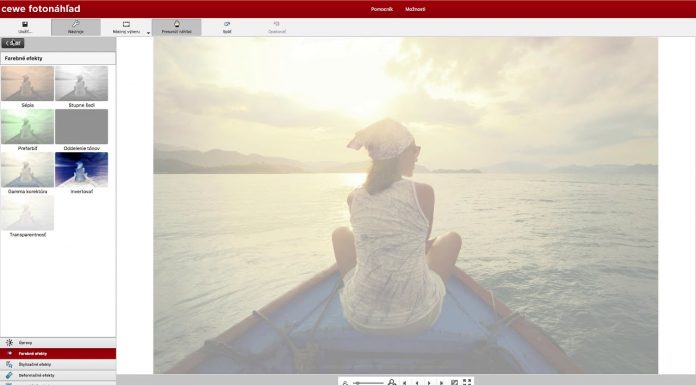Click the Deformačné efekty icon
The image size is (696, 385).
[9, 375]
